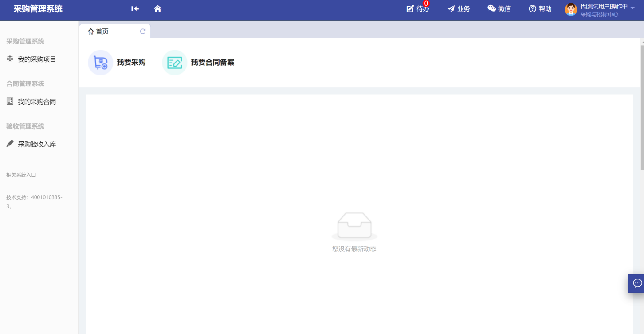Click the 微信 WeChat icon

[x=491, y=9]
